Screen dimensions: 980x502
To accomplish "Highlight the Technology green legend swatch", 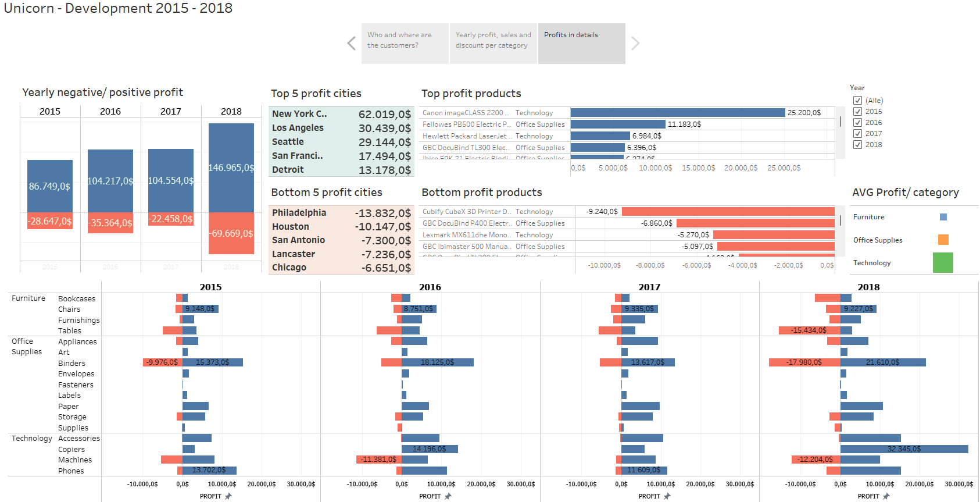I will tap(943, 263).
